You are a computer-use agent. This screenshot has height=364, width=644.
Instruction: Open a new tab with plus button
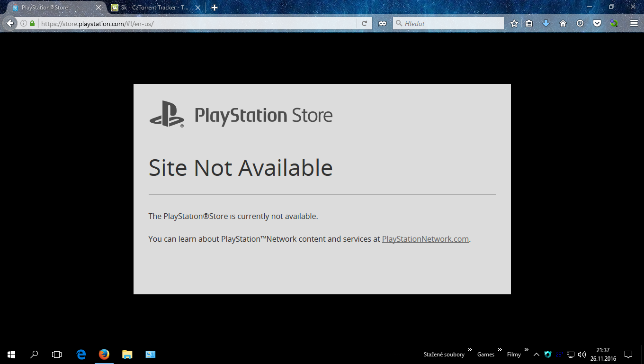215,8
